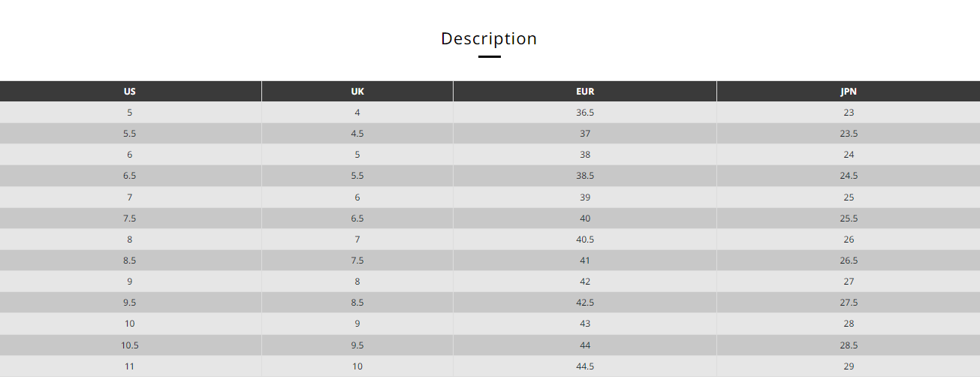Click UK size 8.5 cell
Screen dimensions: 980x377
pos(357,303)
